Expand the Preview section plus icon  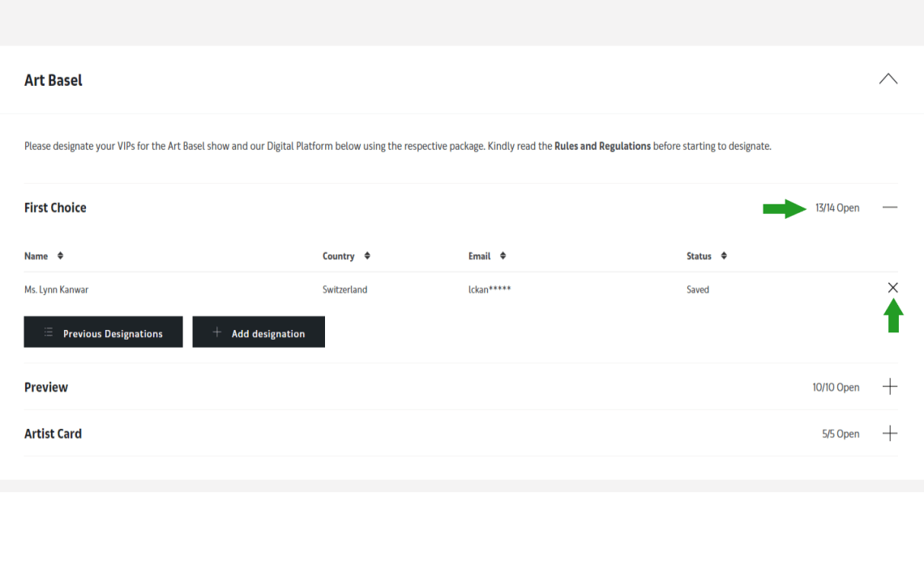(890, 387)
